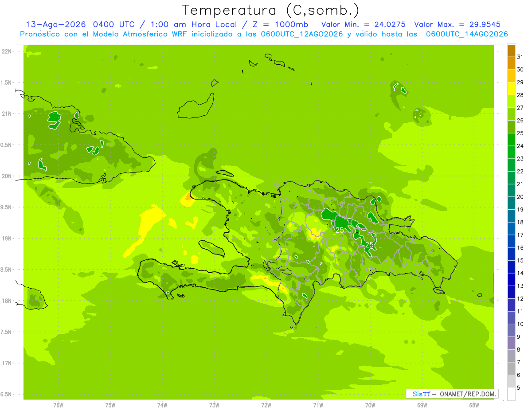Select the date text "13-Ago-2026"
532x411 pixels.
click(56, 24)
